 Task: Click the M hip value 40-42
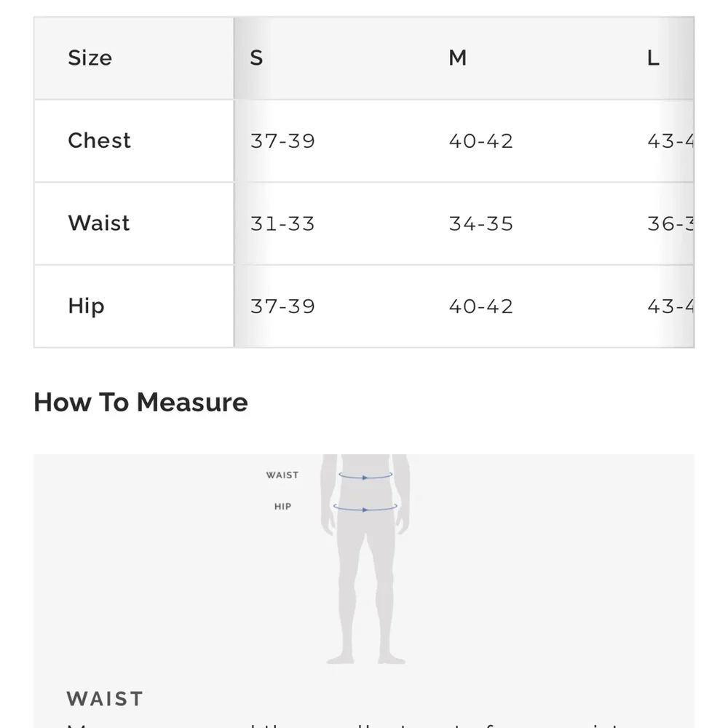click(481, 306)
